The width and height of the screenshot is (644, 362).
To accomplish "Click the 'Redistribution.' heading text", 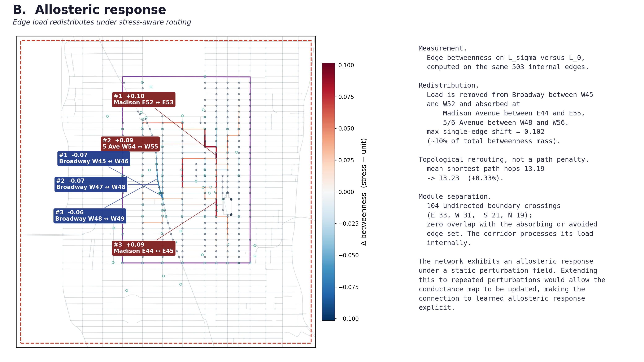I will [448, 85].
